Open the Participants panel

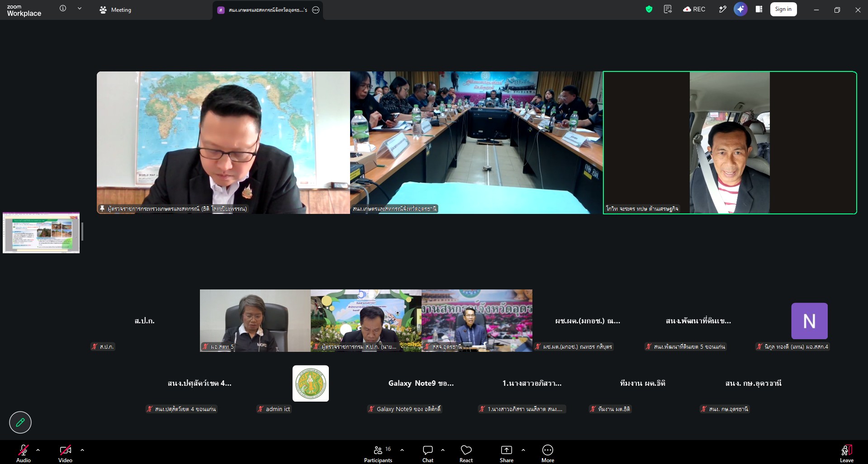coord(378,453)
